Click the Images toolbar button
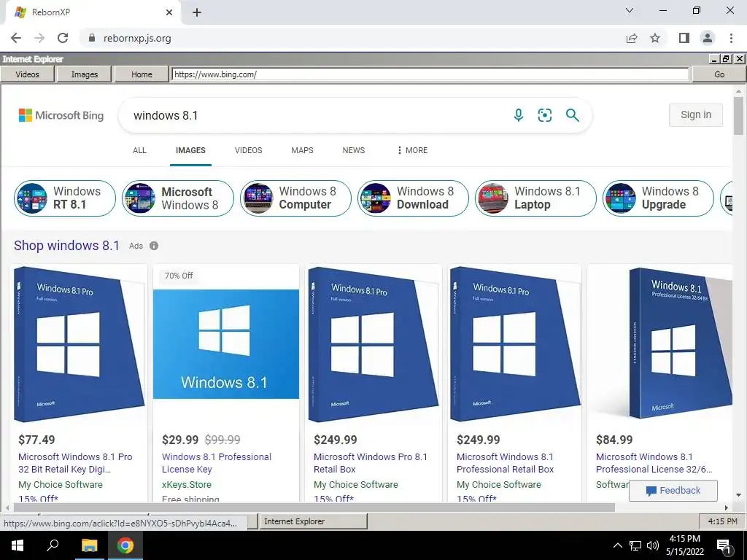Viewport: 747px width, 560px height. [x=85, y=74]
